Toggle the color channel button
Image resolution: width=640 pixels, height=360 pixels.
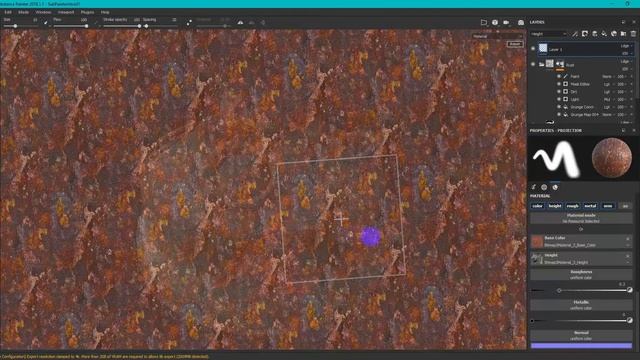tap(538, 206)
